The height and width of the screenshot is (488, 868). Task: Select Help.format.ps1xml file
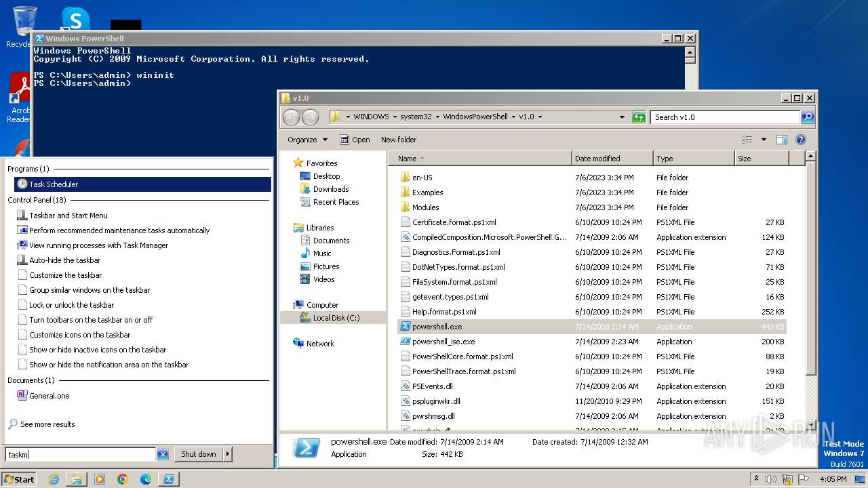coord(444,312)
